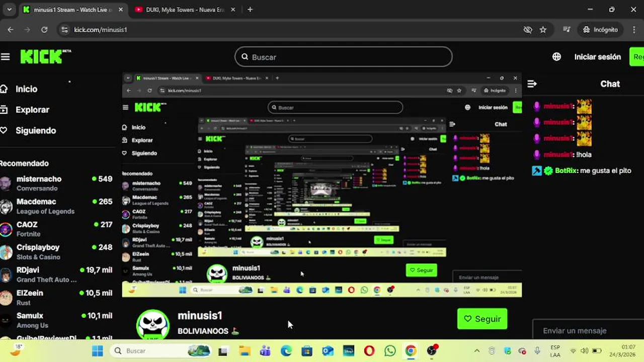Click the Kick logo
This screenshot has width=644, height=362.
tap(45, 56)
